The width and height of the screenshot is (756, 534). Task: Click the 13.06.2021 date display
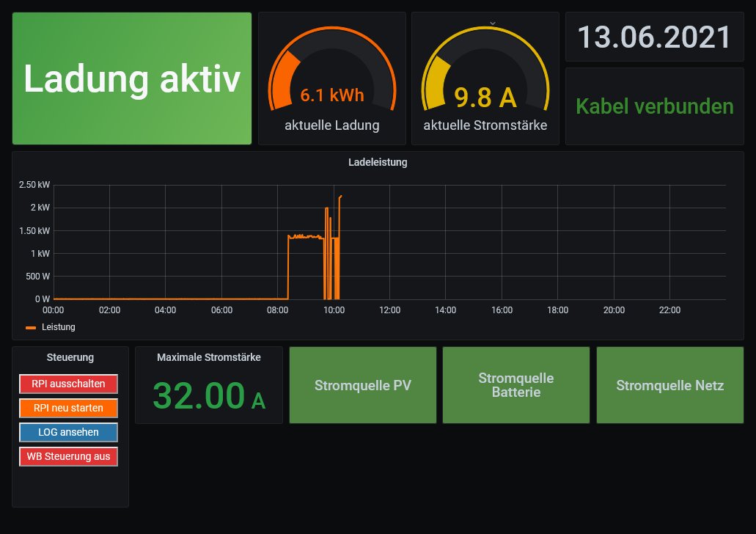[x=654, y=37]
